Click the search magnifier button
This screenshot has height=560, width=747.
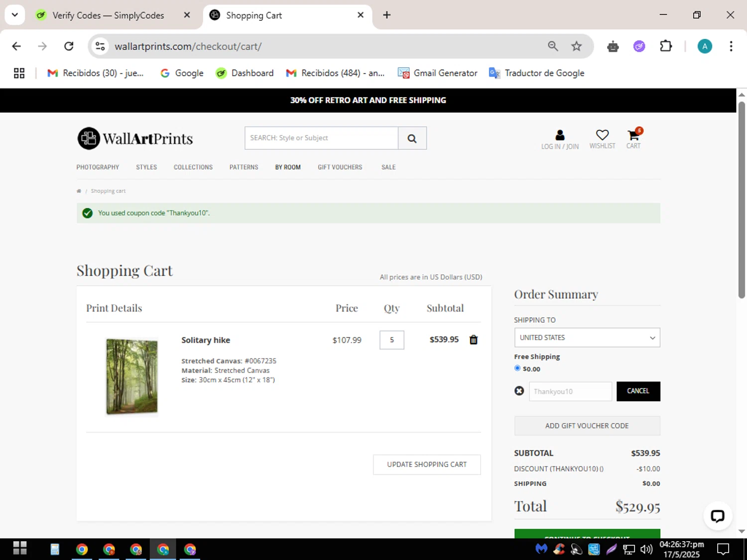point(412,138)
